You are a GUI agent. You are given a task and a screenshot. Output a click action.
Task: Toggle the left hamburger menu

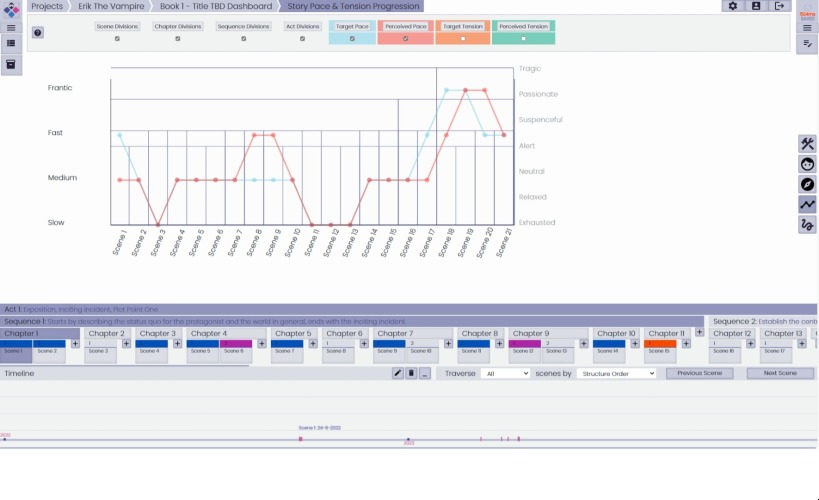point(11,28)
